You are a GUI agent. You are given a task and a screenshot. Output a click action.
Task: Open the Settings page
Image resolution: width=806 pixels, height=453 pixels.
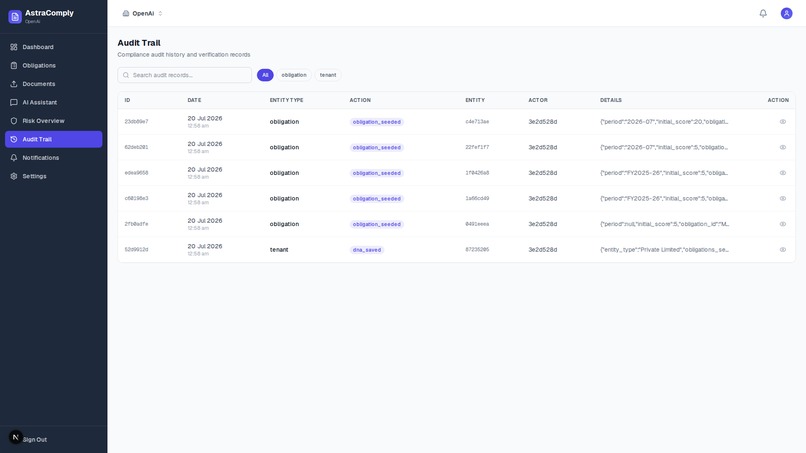pos(53,176)
